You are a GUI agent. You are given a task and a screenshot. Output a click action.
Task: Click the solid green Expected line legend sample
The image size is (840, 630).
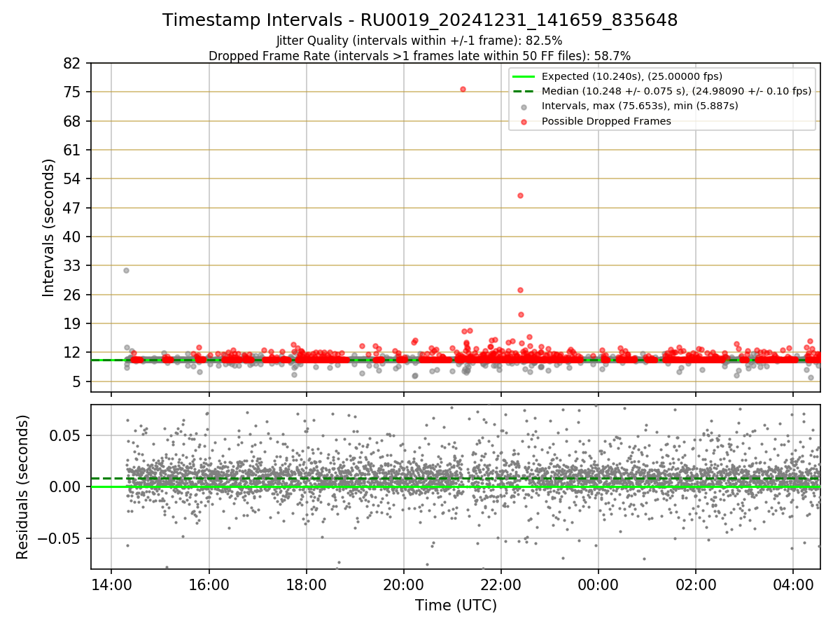click(524, 76)
